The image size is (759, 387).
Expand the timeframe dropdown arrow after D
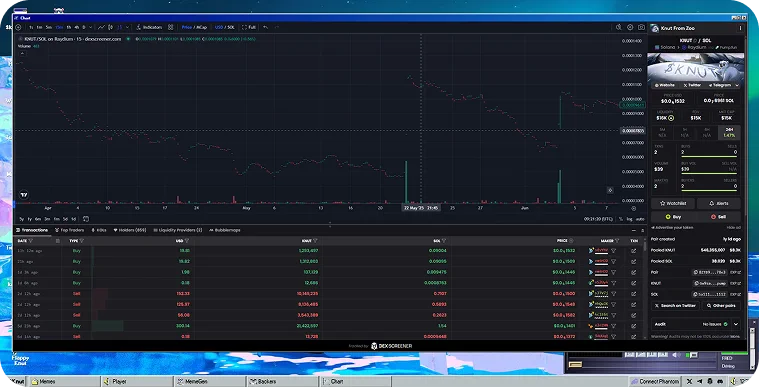[90, 28]
